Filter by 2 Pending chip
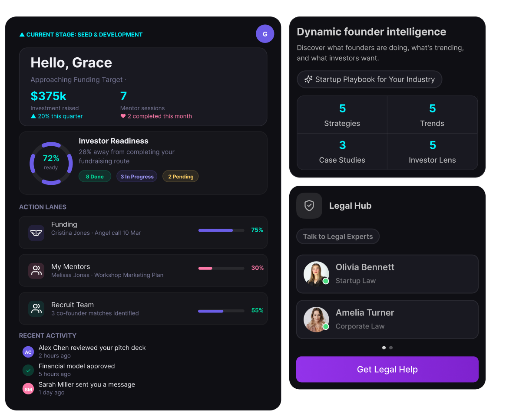This screenshot has height=420, width=516. [181, 177]
